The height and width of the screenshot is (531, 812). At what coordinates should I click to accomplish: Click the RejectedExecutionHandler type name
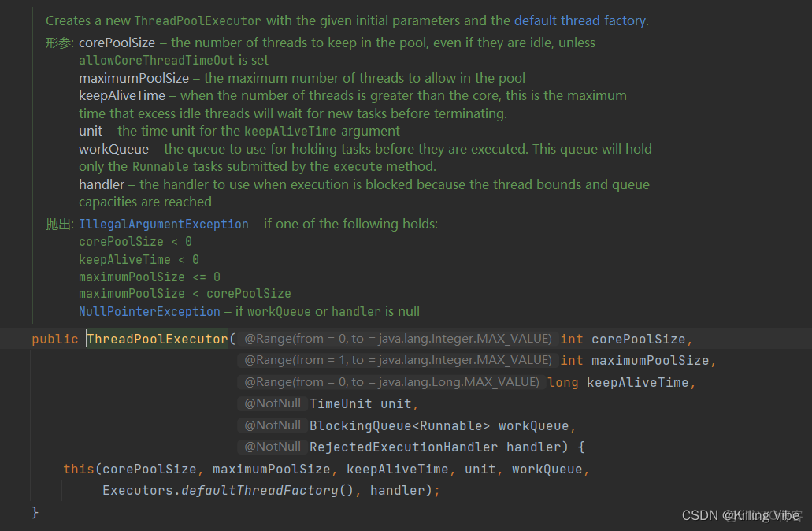pyautogui.click(x=403, y=447)
